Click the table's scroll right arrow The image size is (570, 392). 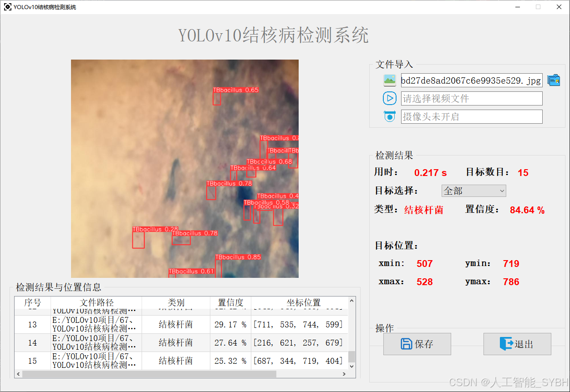coord(344,374)
